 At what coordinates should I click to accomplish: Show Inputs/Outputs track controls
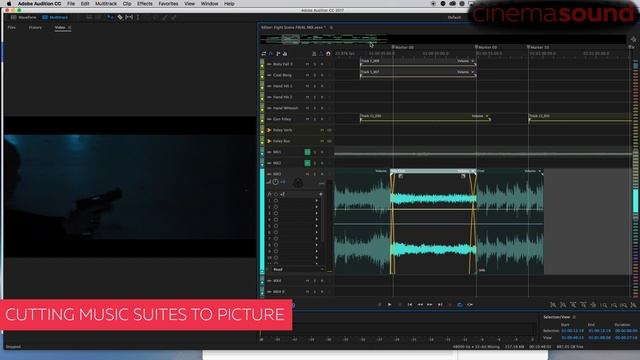coord(264,53)
